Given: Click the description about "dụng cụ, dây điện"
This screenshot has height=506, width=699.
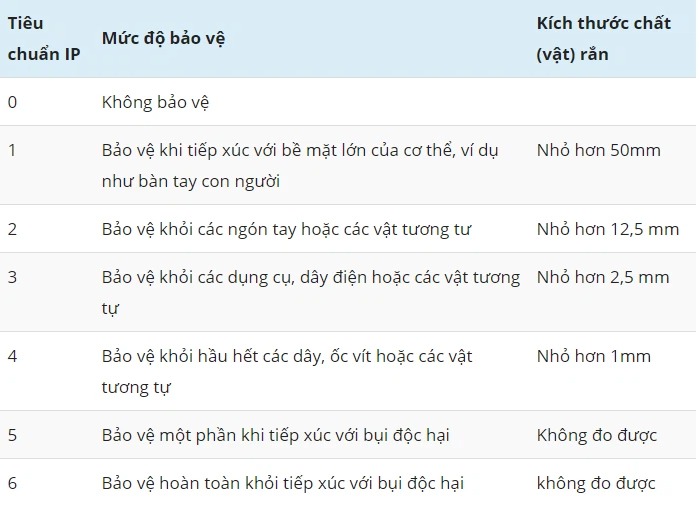Looking at the screenshot, I should point(310,292).
